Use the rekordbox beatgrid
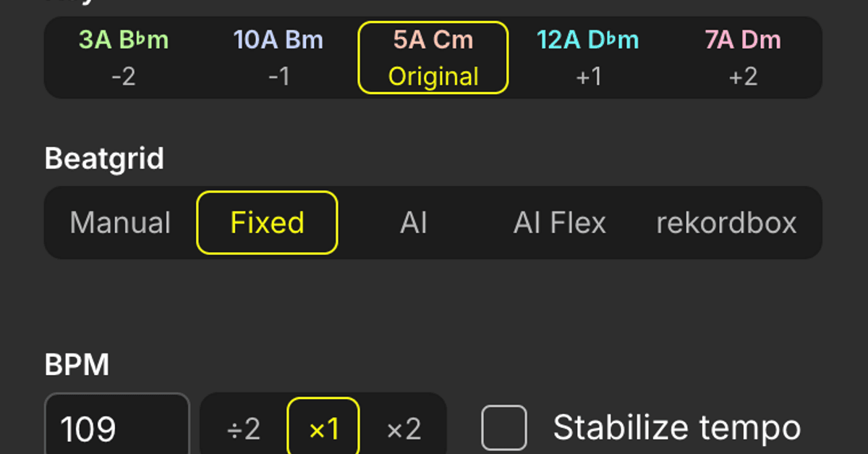Screen dimensions: 868x454 coord(726,223)
